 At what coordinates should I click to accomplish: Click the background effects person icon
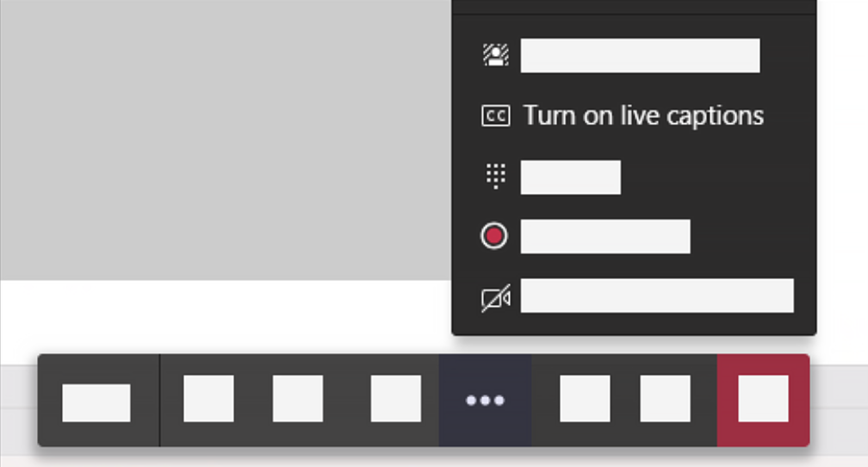pos(495,55)
